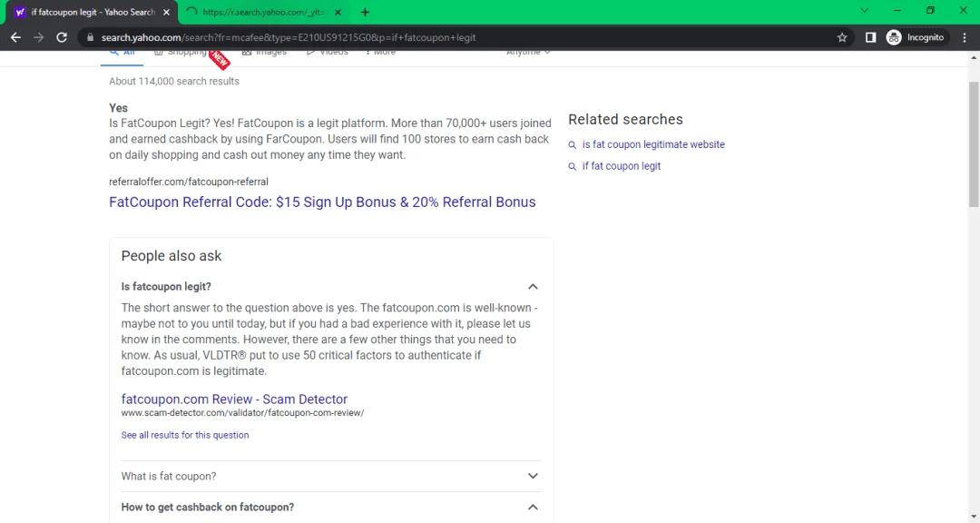Click the lock icon in address bar
This screenshot has height=523, width=980.
(x=90, y=37)
